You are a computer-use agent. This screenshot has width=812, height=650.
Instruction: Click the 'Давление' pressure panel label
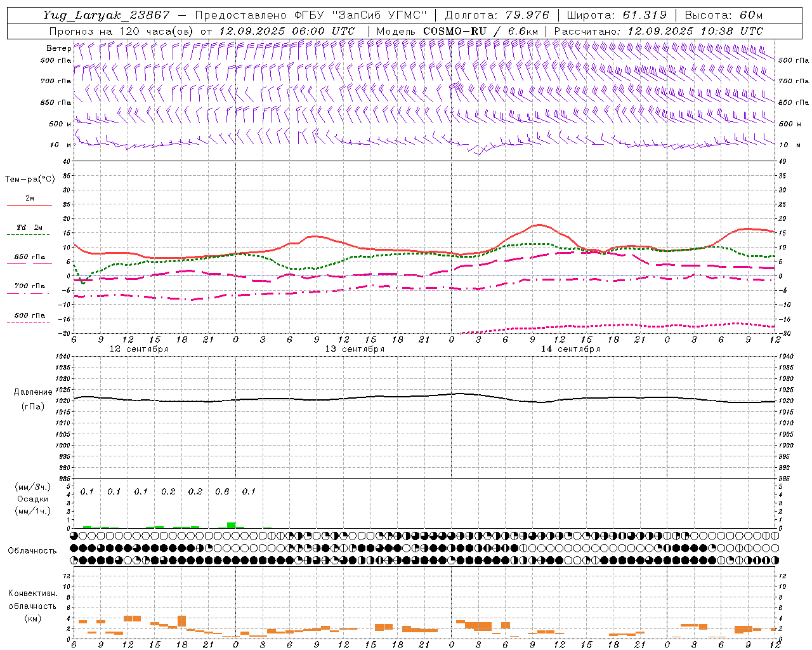33,392
